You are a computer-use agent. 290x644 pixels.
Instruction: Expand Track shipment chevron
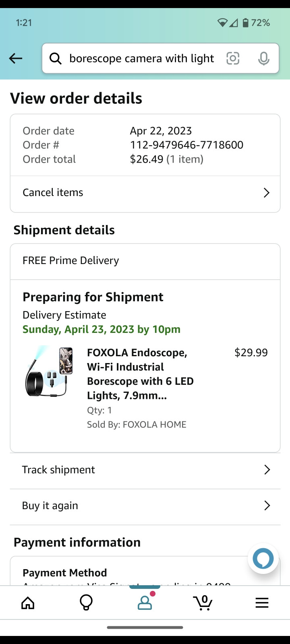[x=267, y=470]
